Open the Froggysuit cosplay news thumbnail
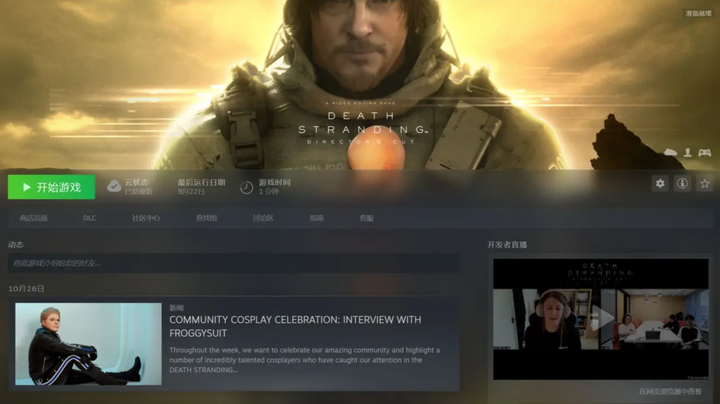 [x=88, y=344]
